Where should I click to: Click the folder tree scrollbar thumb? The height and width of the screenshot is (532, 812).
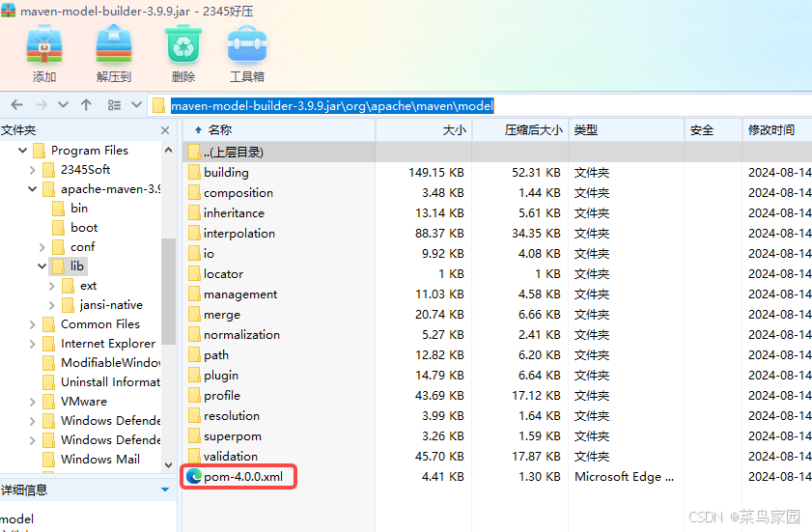pos(168,292)
